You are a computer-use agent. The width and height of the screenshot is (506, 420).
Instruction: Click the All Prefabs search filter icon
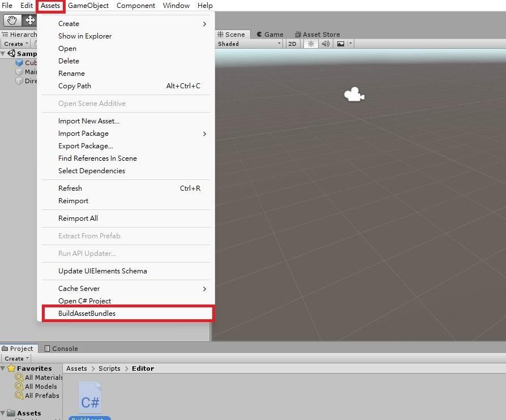point(19,395)
